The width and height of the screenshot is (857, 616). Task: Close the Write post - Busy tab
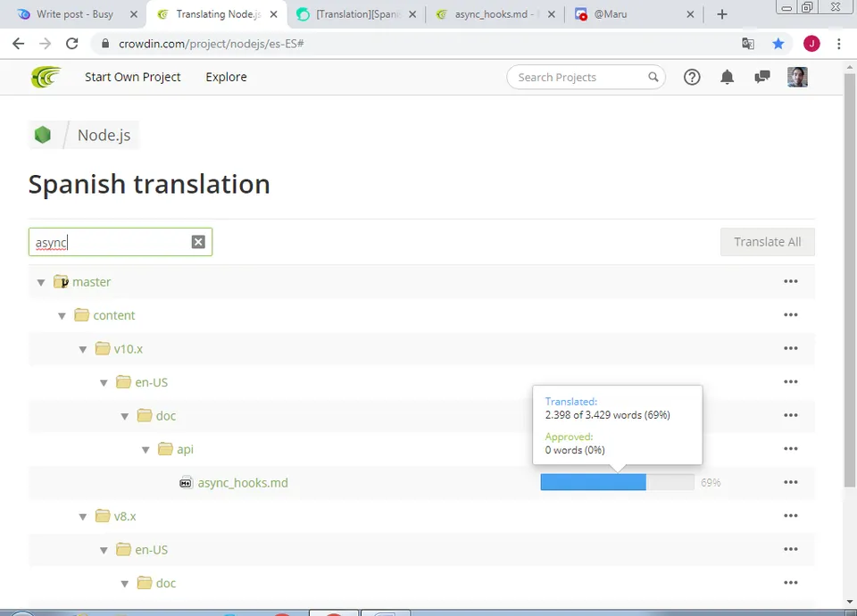point(134,14)
